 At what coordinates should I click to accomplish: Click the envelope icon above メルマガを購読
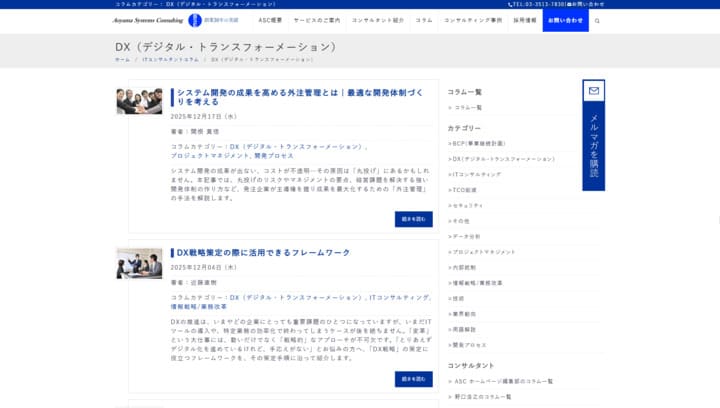(x=594, y=91)
